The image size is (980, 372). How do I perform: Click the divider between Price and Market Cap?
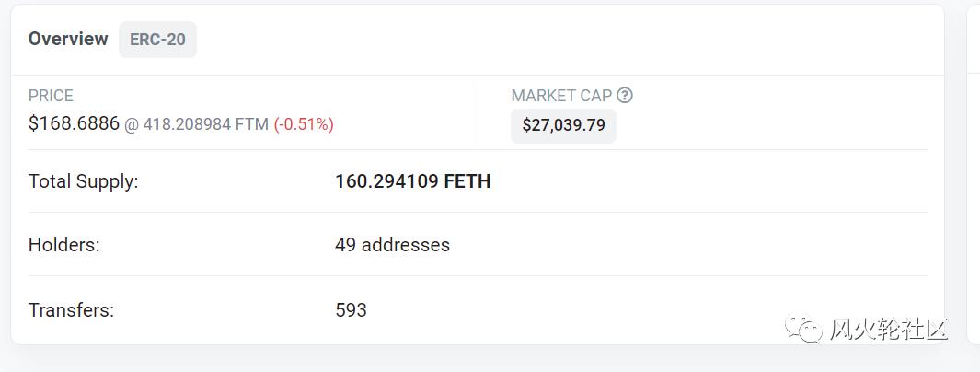click(478, 113)
